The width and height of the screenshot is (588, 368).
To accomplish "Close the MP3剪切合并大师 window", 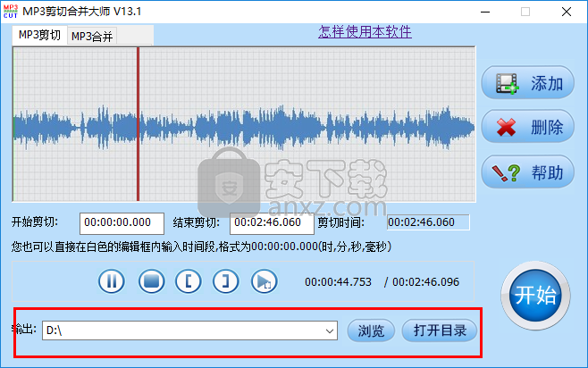I will click(x=567, y=12).
